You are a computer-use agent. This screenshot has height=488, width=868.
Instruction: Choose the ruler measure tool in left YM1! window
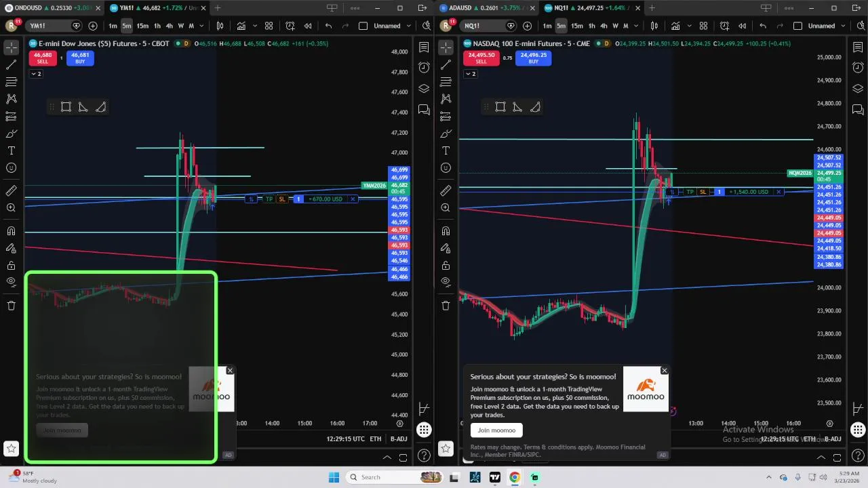[11, 191]
